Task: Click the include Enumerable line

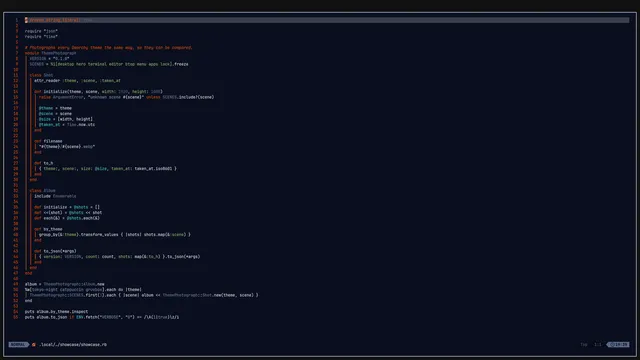Action: [55, 196]
